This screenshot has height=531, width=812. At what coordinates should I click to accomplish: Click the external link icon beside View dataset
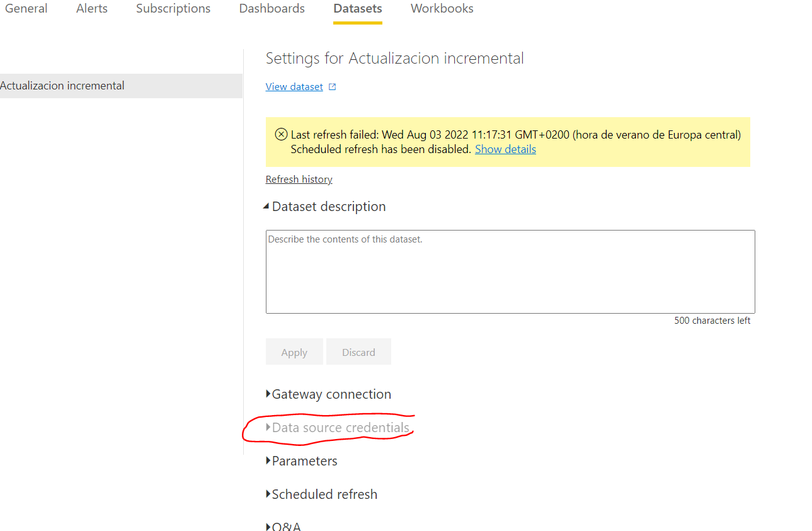[333, 87]
